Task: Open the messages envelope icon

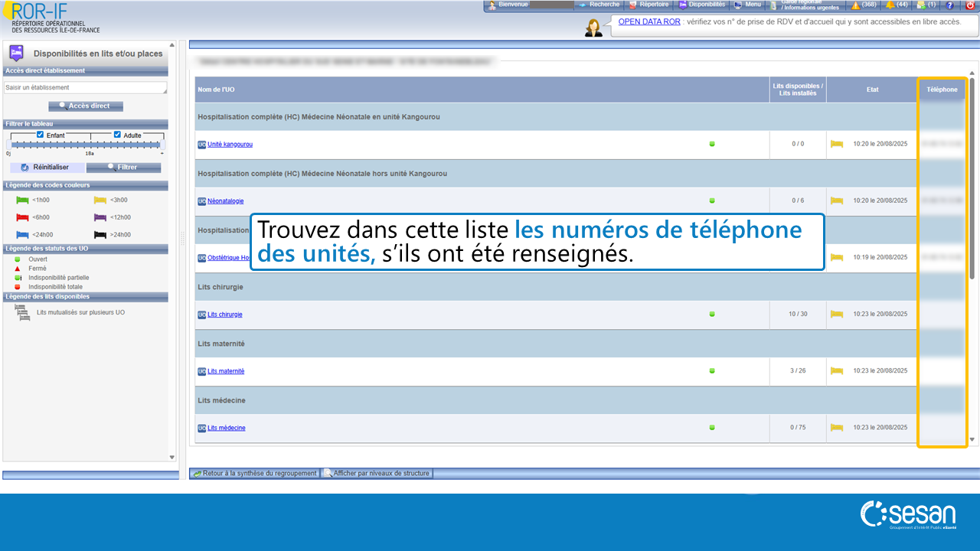Action: click(921, 5)
